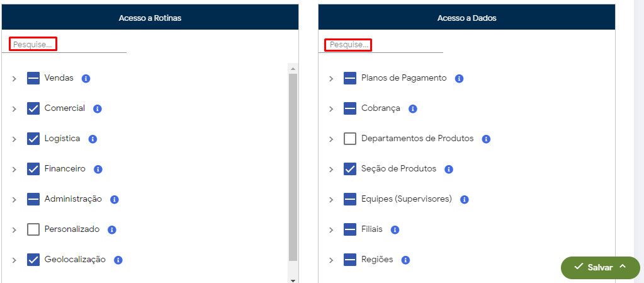Click the info icon beside Vendas
644x283 pixels.
pyautogui.click(x=86, y=79)
